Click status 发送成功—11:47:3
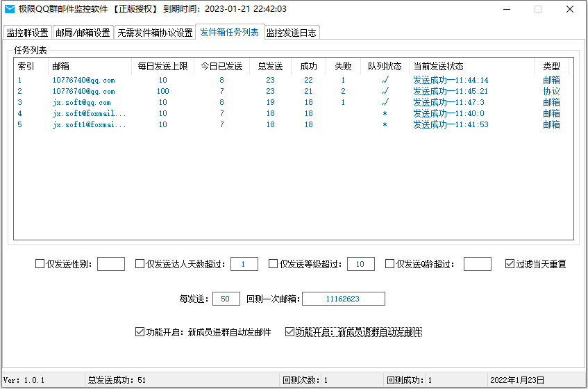 (x=448, y=102)
